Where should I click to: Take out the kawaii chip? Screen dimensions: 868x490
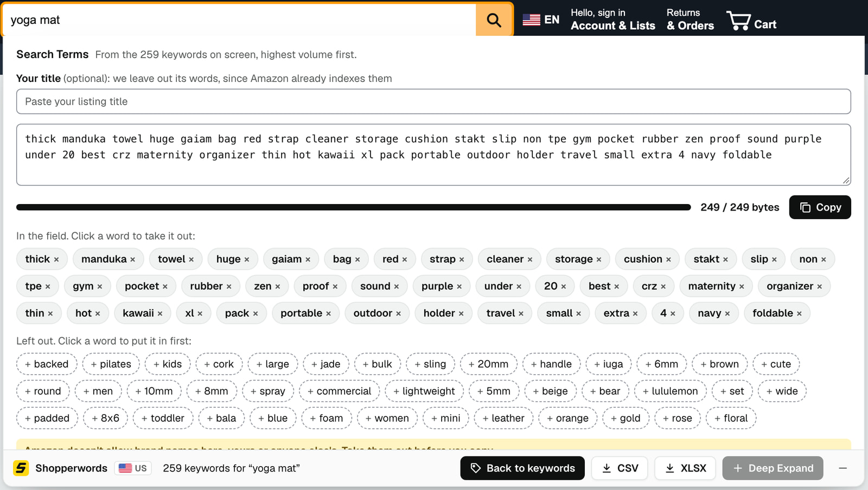[142, 313]
